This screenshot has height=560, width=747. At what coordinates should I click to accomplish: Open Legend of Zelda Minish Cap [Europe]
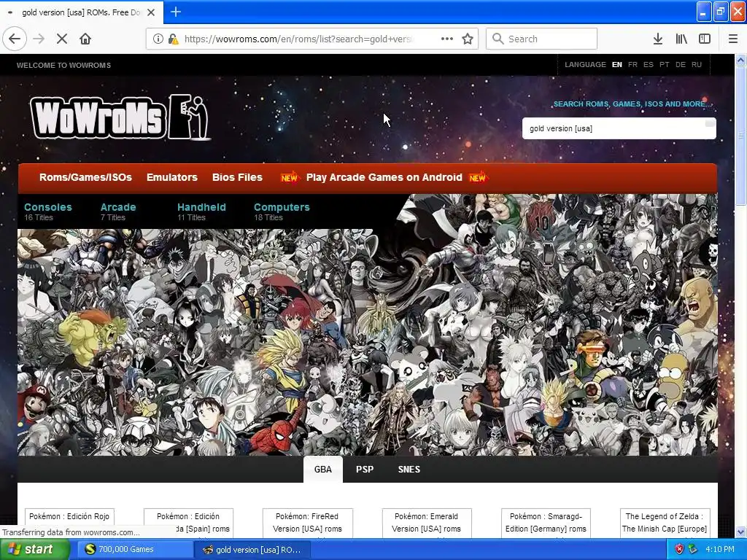(665, 523)
